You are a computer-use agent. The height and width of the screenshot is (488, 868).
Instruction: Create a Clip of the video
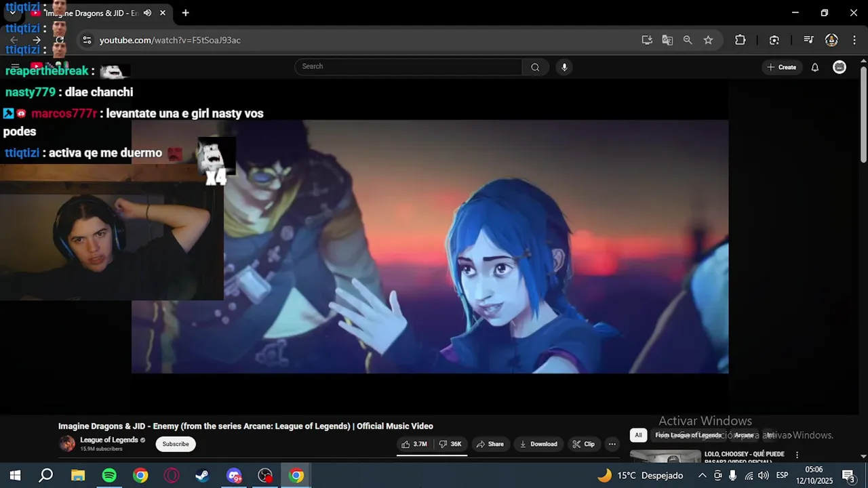point(583,444)
